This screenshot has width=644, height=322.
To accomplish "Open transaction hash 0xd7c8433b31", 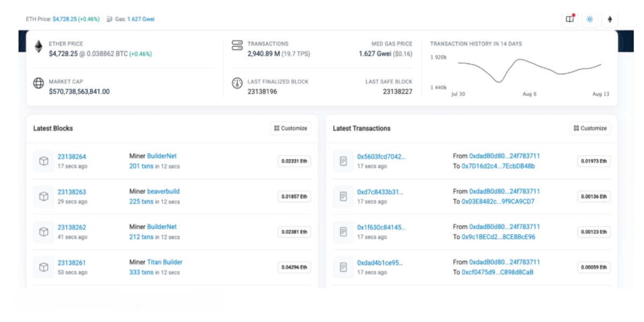I will 381,192.
